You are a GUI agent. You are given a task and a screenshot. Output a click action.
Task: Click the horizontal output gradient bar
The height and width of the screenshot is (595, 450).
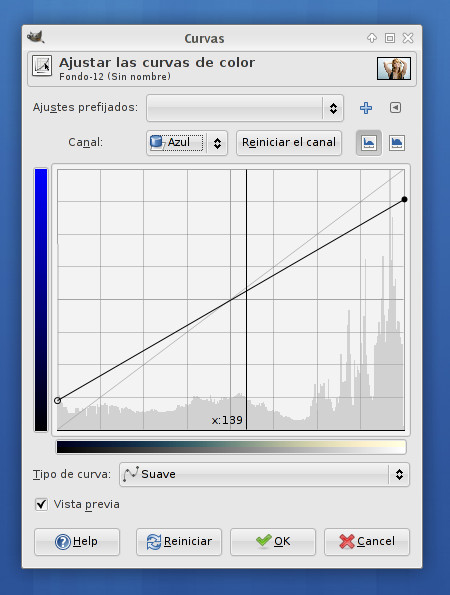coord(231,447)
